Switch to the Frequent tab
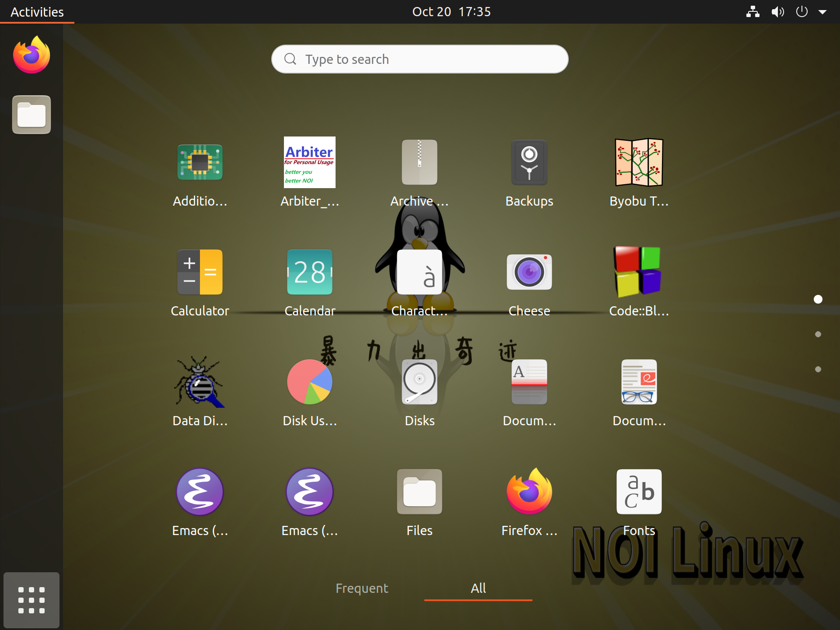Viewport: 840px width, 630px height. pos(362,588)
